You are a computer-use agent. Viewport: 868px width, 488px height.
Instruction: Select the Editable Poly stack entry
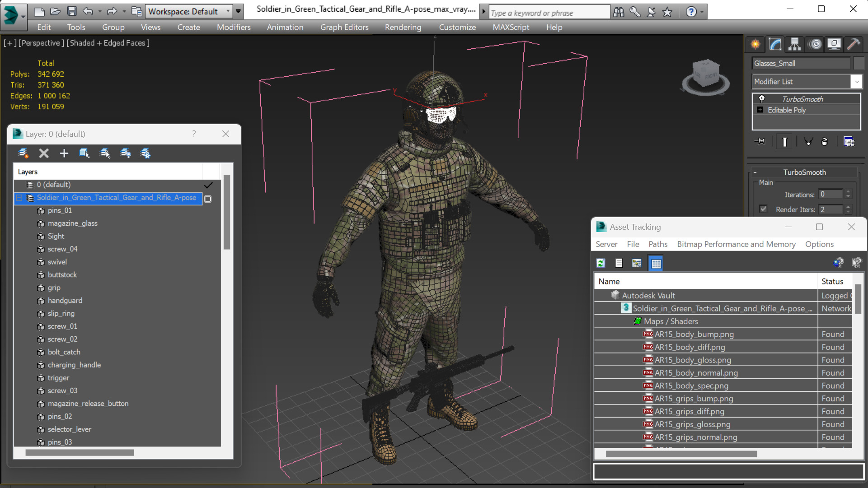[786, 110]
